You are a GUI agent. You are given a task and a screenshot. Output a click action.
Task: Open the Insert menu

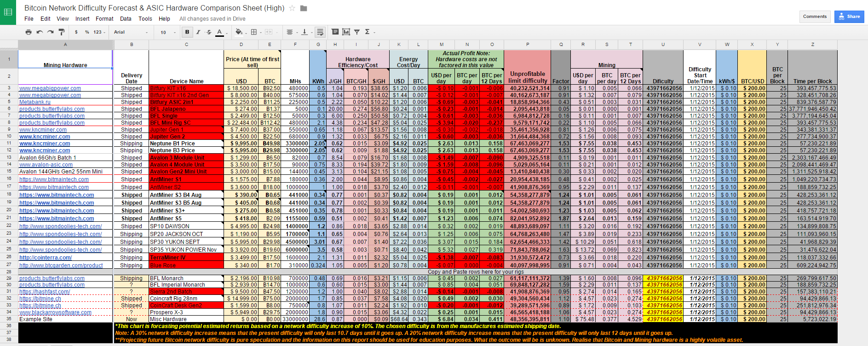[x=83, y=19]
